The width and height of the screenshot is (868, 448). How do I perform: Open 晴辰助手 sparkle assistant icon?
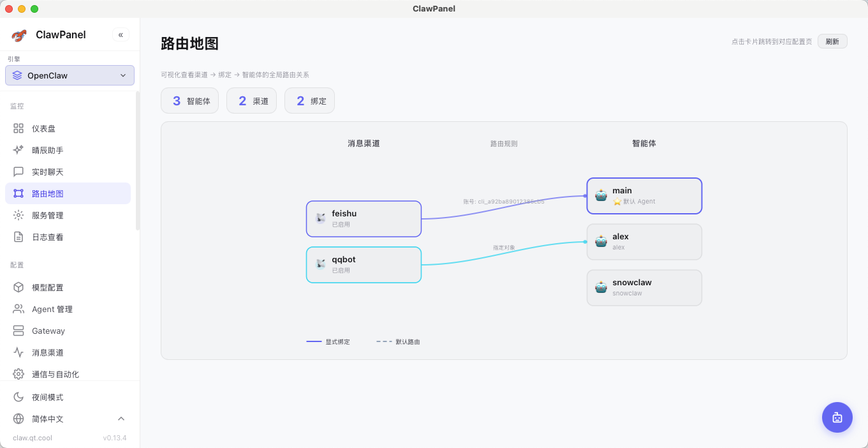point(18,150)
